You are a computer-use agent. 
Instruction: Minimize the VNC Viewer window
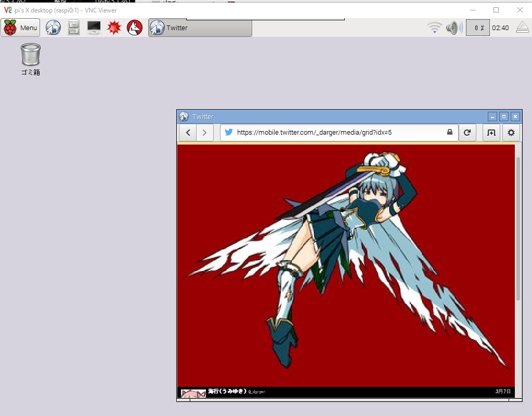(x=473, y=10)
